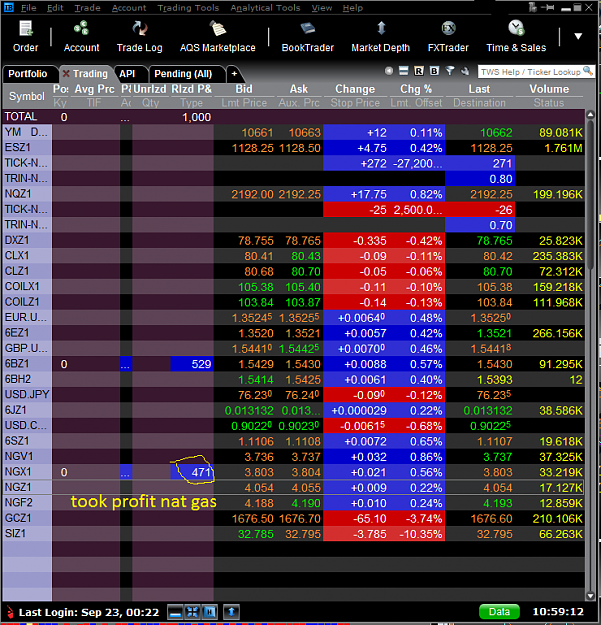This screenshot has height=625, width=601.
Task: Open Market Depth tool
Action: tap(381, 37)
